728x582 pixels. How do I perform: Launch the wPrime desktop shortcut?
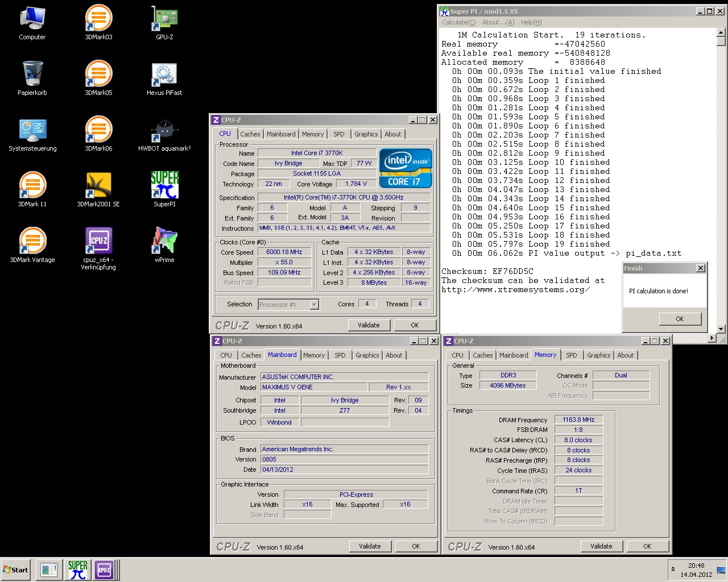click(164, 245)
